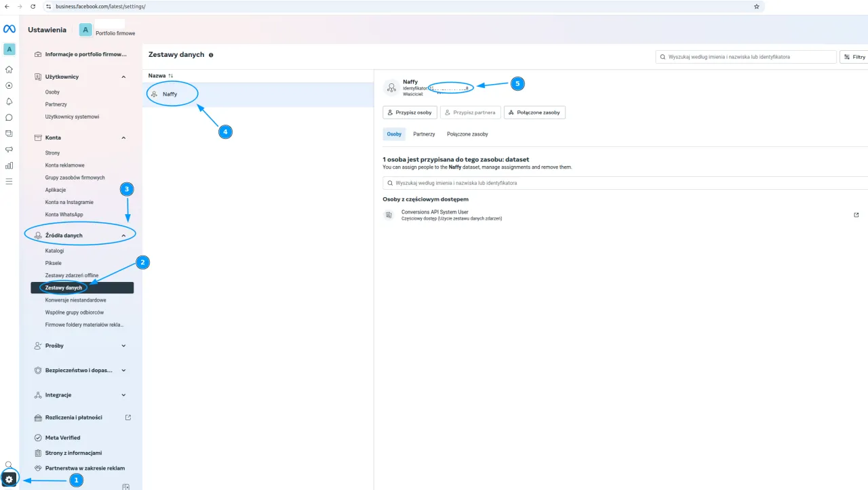
Task: Click the Meta logo icon
Action: (x=9, y=29)
